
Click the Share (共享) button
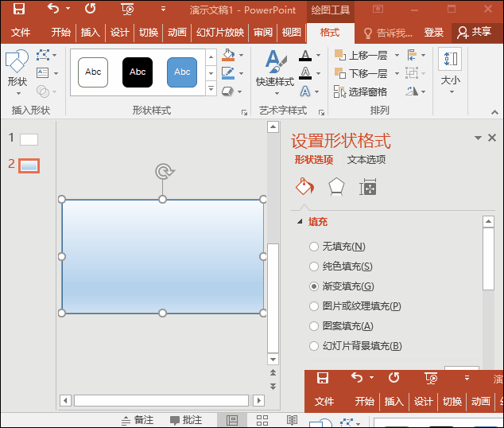coord(474,33)
